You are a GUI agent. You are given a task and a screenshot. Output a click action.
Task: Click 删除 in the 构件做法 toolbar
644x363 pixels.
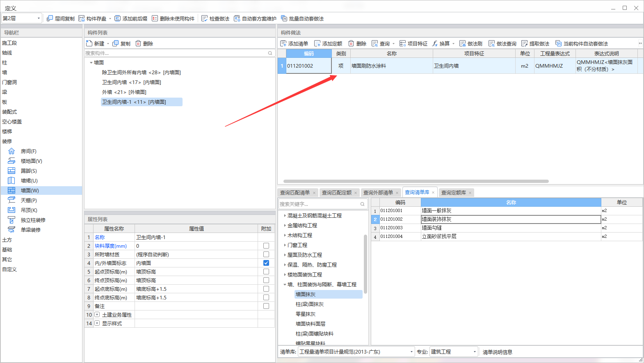tap(357, 43)
